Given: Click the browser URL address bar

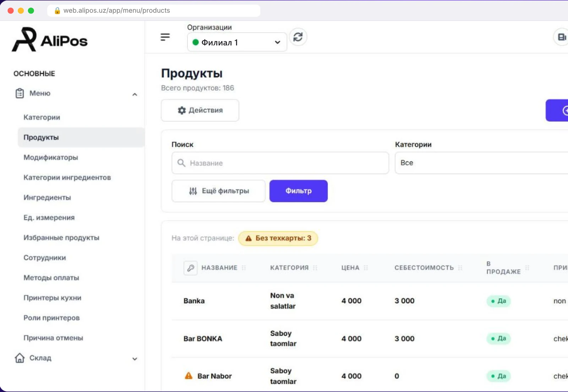Looking at the screenshot, I should click(154, 11).
